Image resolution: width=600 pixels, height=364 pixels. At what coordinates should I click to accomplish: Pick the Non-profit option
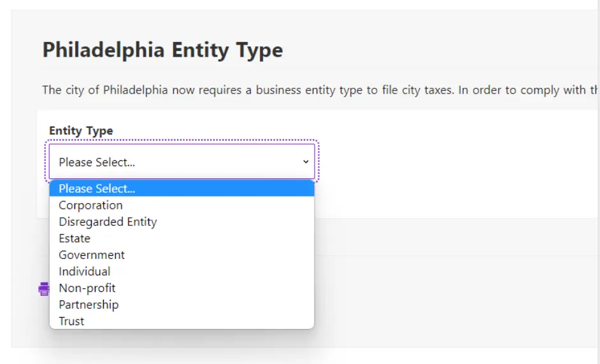[87, 288]
